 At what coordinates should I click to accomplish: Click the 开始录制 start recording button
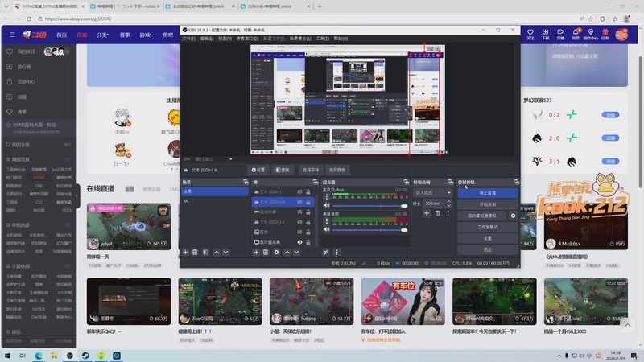pyautogui.click(x=488, y=204)
